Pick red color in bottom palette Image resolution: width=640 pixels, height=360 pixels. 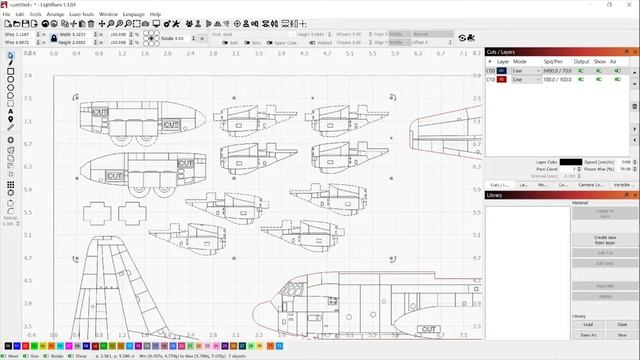pos(25,346)
